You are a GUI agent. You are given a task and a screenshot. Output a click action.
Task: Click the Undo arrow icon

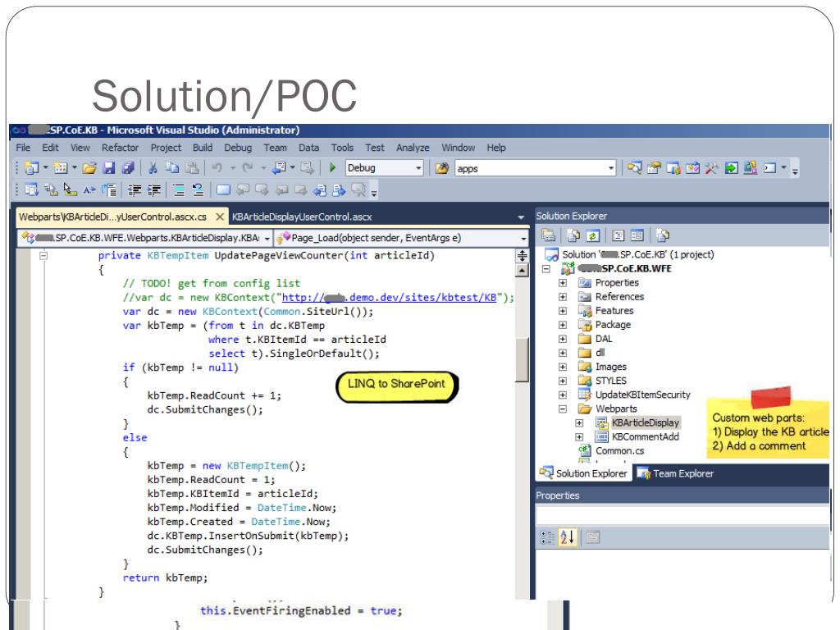pos(217,168)
